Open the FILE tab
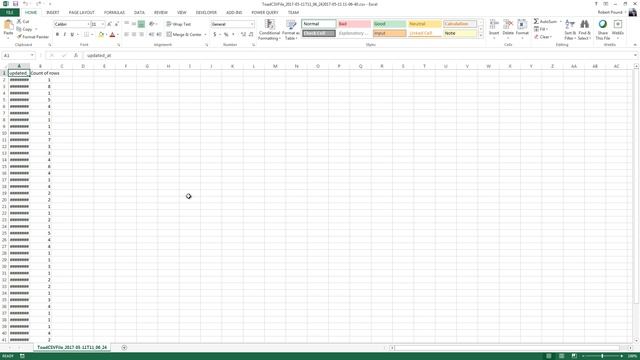Screen dimensions: 640x360 [10, 12]
